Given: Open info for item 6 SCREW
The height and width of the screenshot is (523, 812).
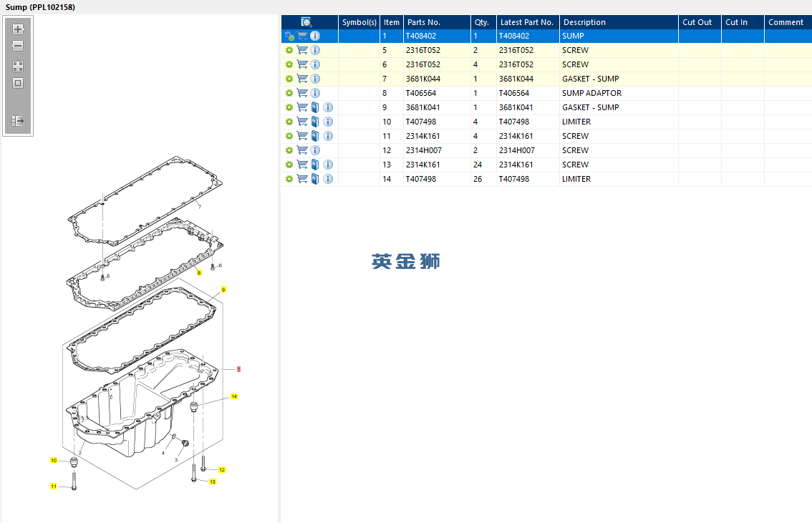Looking at the screenshot, I should [315, 64].
